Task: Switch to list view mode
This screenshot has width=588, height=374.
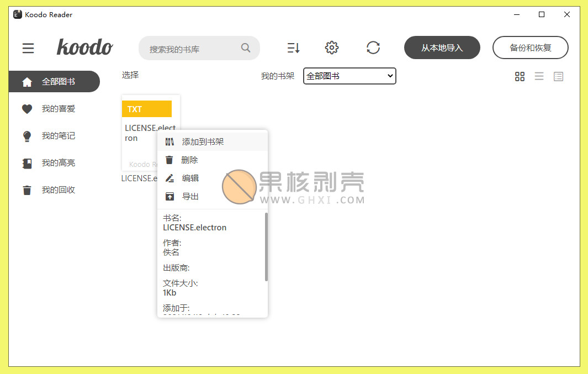Action: (539, 77)
